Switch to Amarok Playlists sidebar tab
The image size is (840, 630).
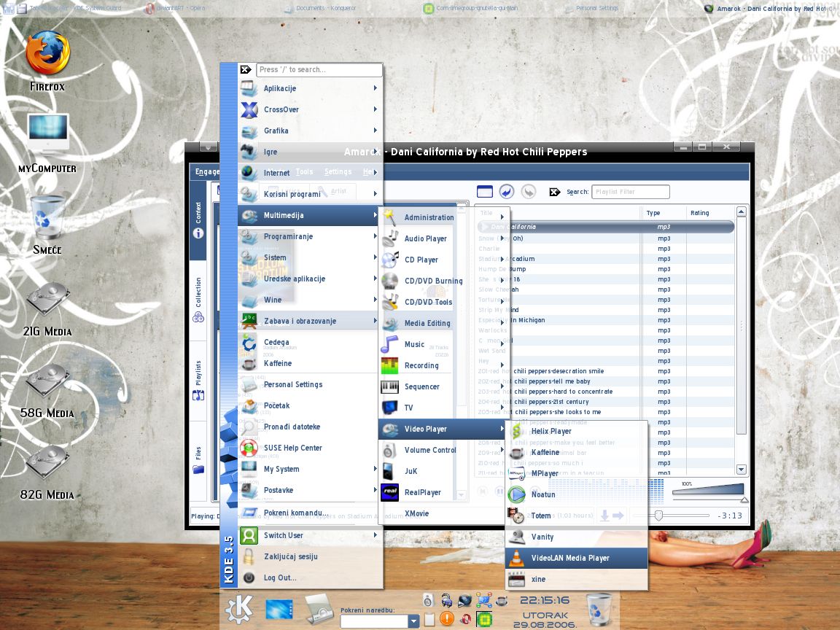pyautogui.click(x=198, y=381)
